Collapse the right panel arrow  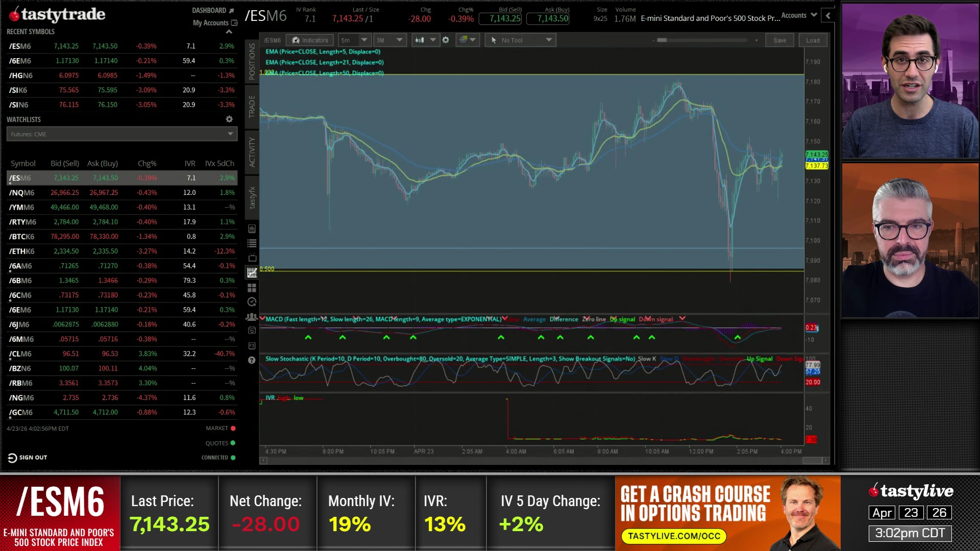pyautogui.click(x=828, y=16)
